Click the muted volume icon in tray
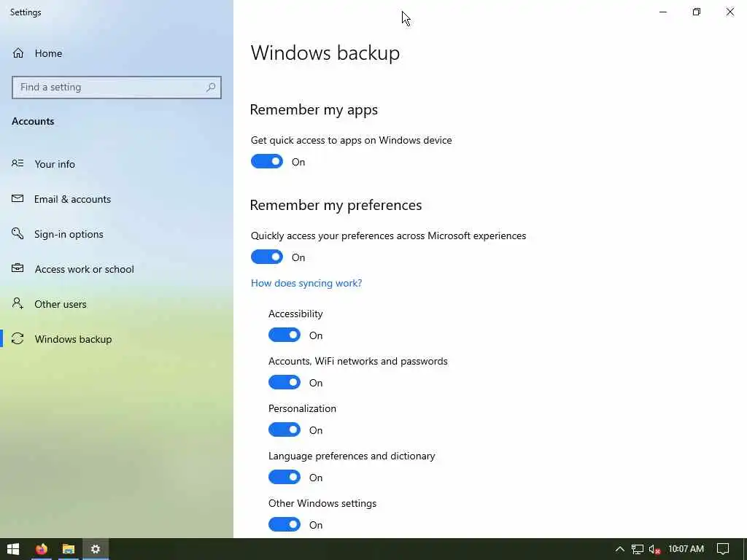This screenshot has height=560, width=747. click(654, 549)
